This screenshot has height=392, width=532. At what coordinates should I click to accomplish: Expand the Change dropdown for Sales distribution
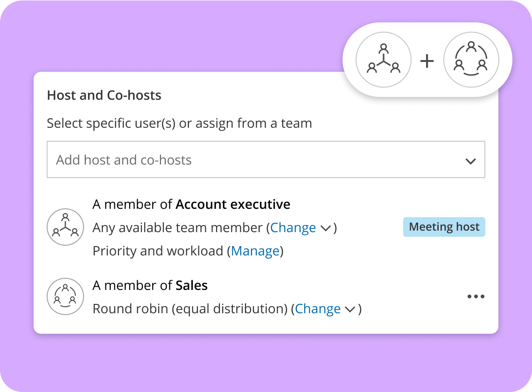click(349, 309)
